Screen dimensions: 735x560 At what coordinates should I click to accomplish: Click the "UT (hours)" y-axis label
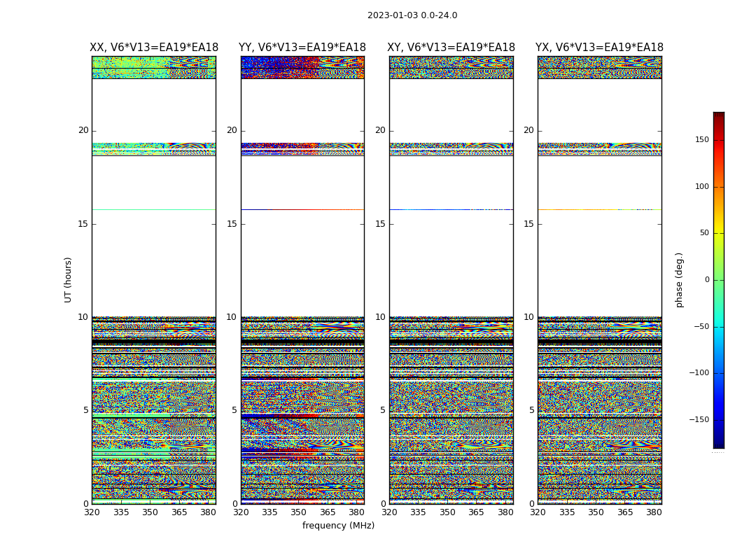tap(68, 280)
